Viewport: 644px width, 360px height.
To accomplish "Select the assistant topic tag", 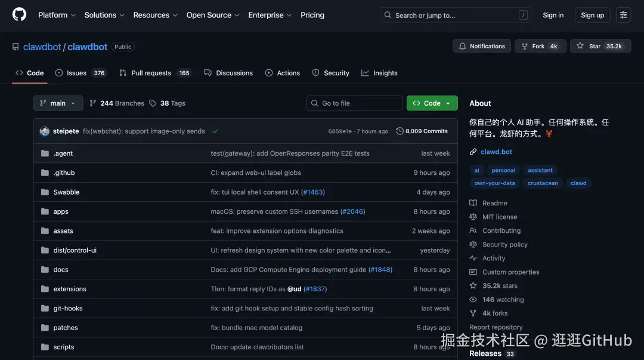I will [540, 170].
